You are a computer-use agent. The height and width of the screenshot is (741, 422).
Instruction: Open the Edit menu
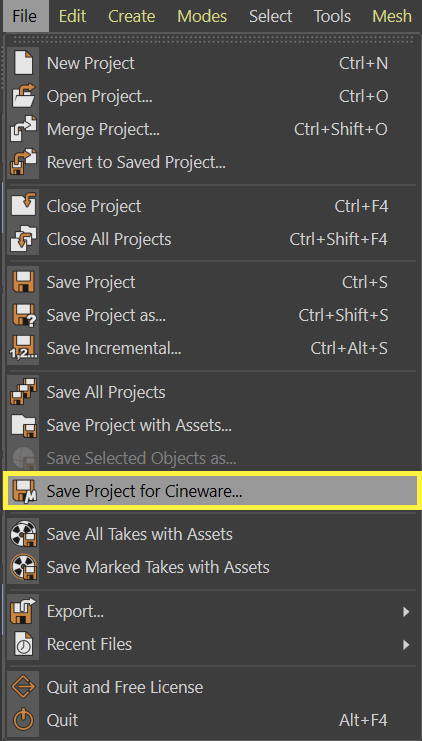[72, 16]
